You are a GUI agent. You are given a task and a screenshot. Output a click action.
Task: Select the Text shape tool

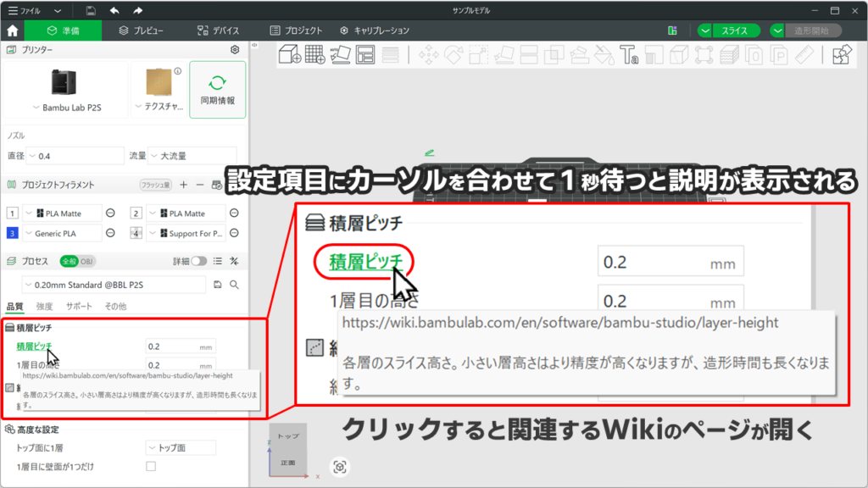(x=628, y=55)
